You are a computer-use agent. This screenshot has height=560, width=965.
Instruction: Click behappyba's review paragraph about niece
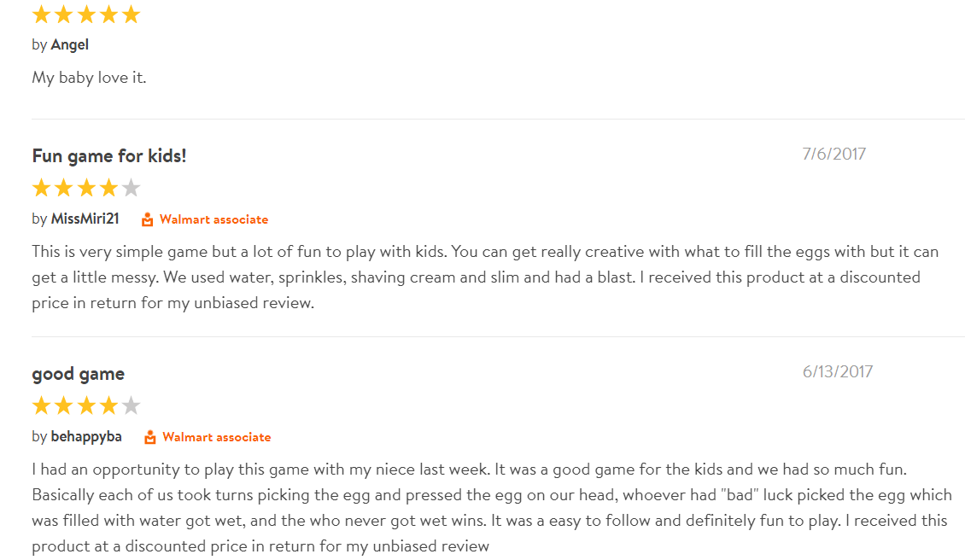(493, 508)
